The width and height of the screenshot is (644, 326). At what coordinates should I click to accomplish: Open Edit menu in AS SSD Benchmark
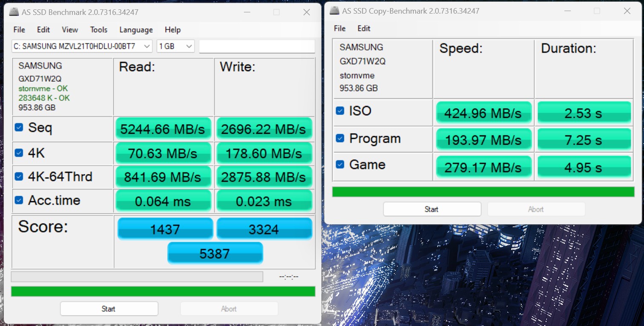coord(43,30)
